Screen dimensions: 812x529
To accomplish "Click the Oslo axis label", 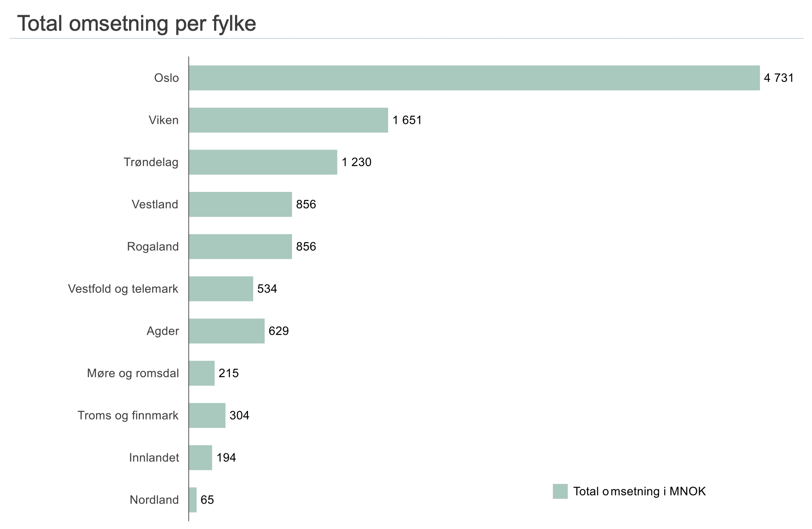I will coord(166,78).
